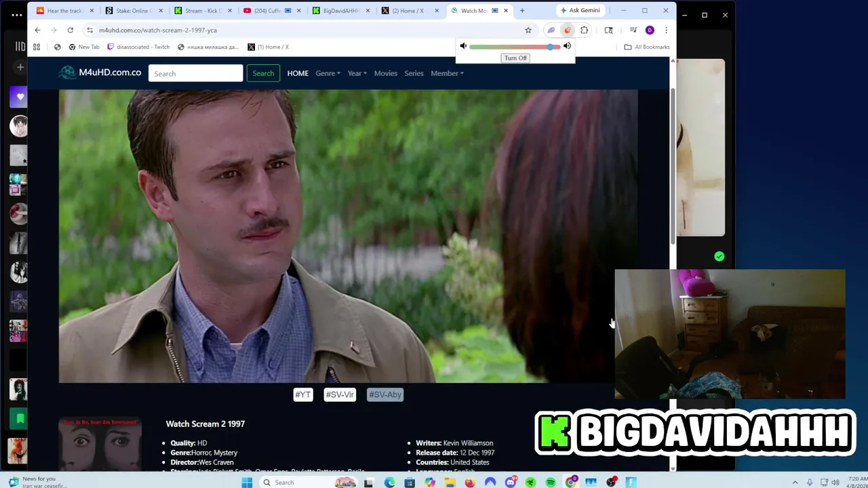868x488 pixels.
Task: Mute with the left speaker icon in volume popup
Action: 463,46
